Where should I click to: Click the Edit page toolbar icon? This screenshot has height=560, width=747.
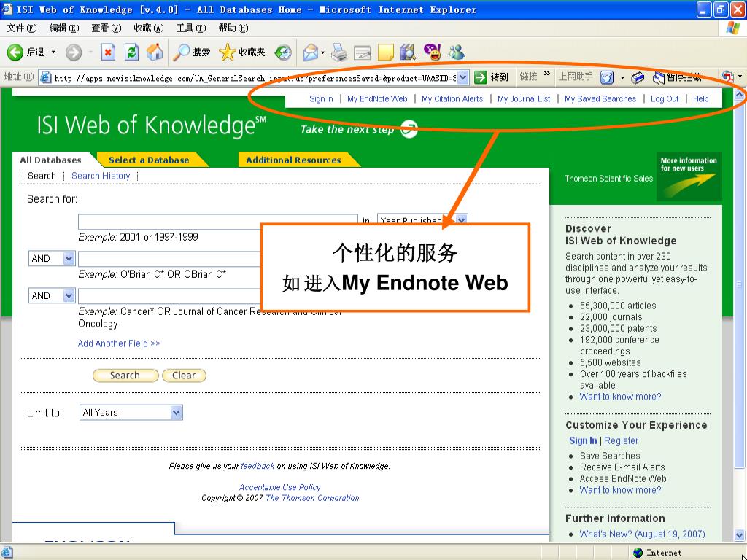pyautogui.click(x=362, y=52)
